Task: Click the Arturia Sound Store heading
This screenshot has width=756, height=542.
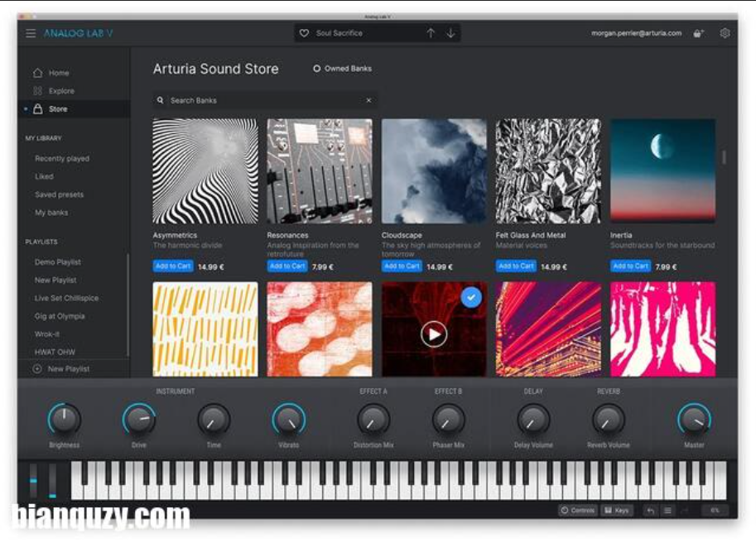Action: click(215, 69)
